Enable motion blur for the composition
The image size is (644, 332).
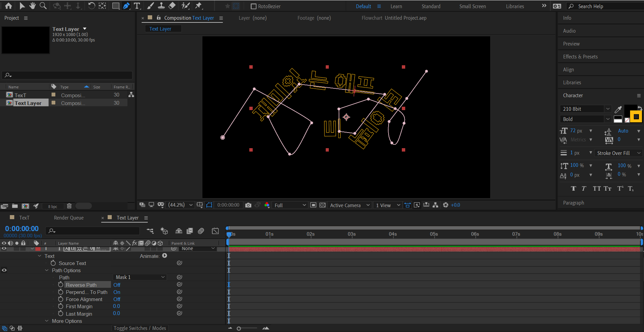[x=201, y=231]
